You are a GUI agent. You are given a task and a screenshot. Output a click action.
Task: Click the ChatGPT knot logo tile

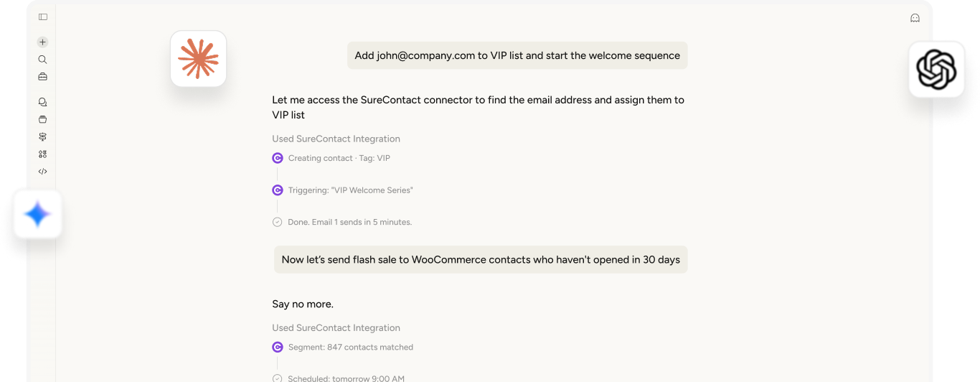click(936, 70)
